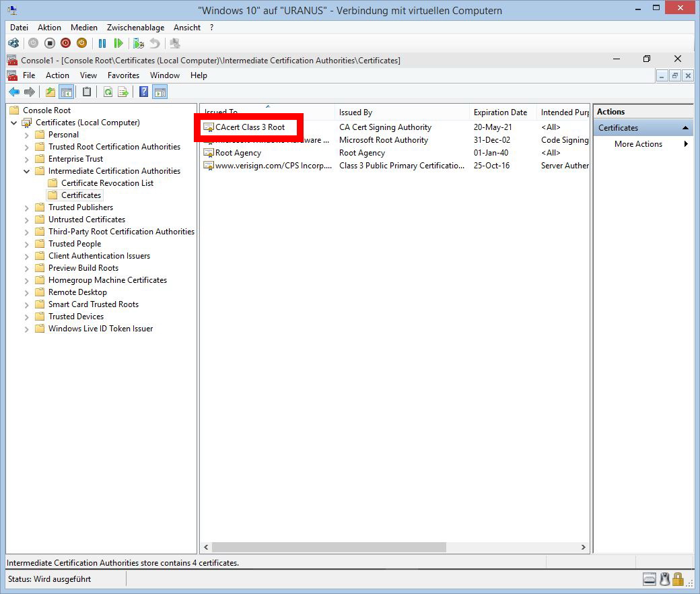The width and height of the screenshot is (700, 594).
Task: Open the More Actions submenu arrow
Action: tap(686, 144)
